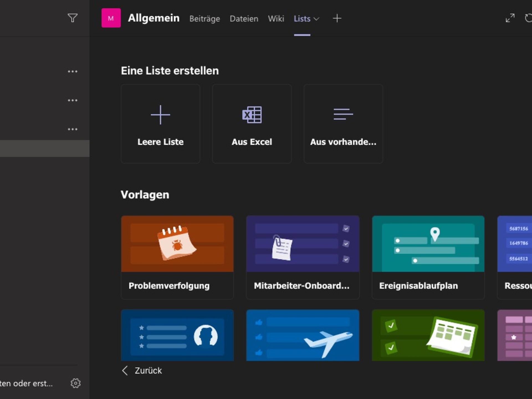Screen dimensions: 532x399
Task: Open first sidebar more options ellipsis
Action: [x=73, y=71]
